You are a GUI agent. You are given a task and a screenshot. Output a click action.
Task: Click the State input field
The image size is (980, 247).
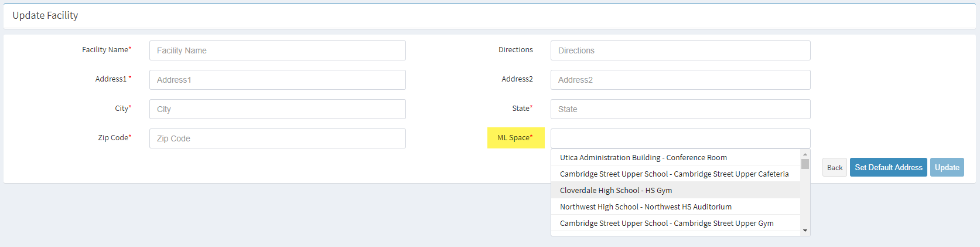pyautogui.click(x=680, y=109)
